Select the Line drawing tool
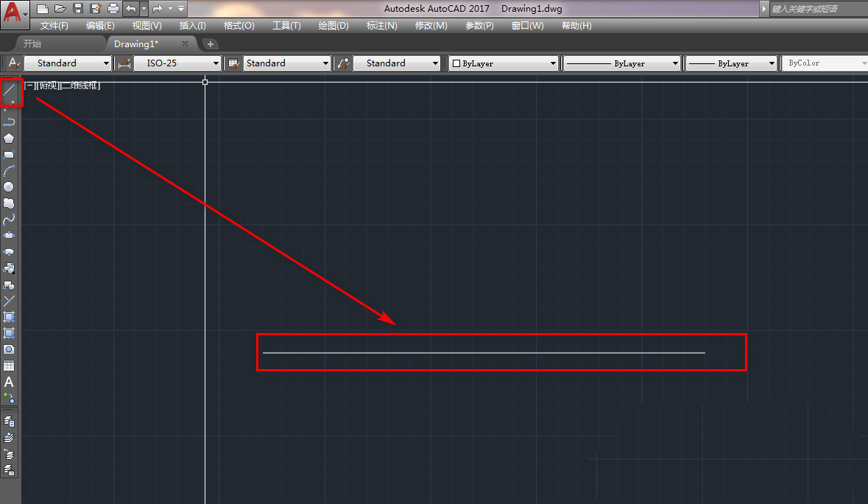This screenshot has height=504, width=868. click(9, 90)
